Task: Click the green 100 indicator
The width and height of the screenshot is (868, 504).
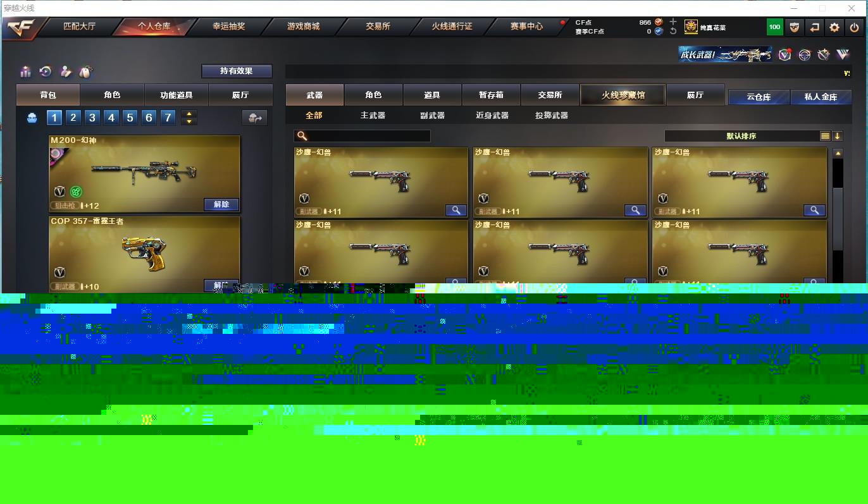Action: pos(774,27)
